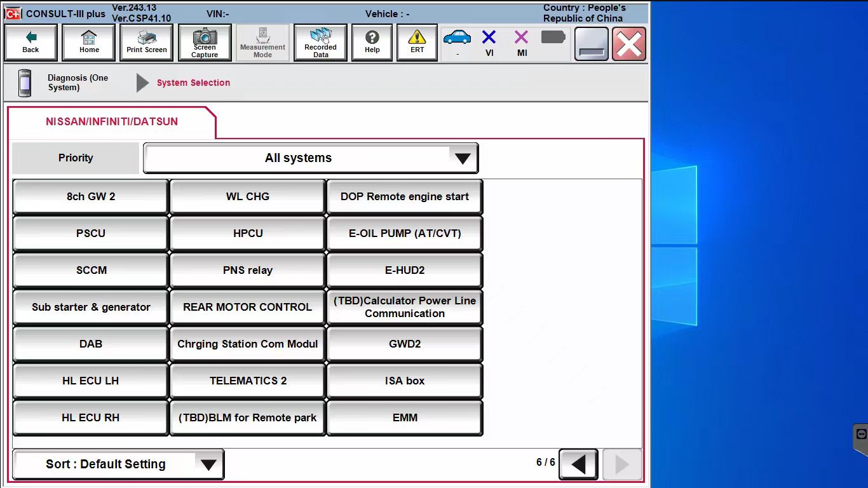The height and width of the screenshot is (488, 868).
Task: Click the blue car vehicle status icon
Action: pyautogui.click(x=458, y=37)
